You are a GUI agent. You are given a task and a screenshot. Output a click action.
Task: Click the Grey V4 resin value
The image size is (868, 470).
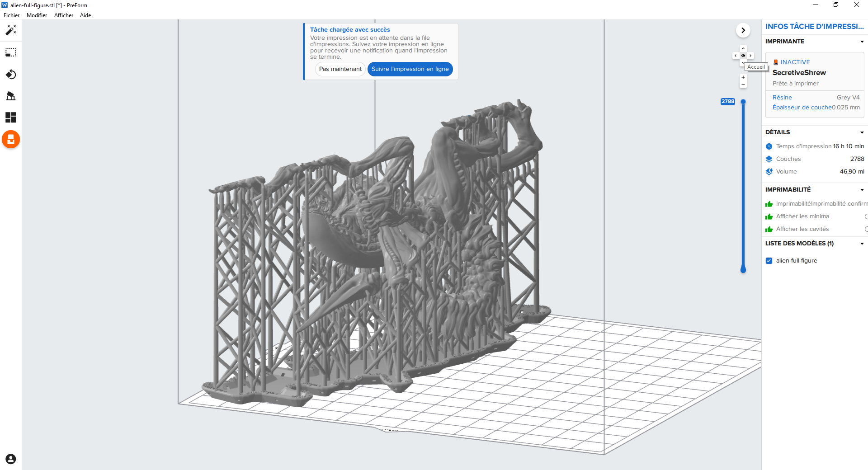tap(848, 98)
